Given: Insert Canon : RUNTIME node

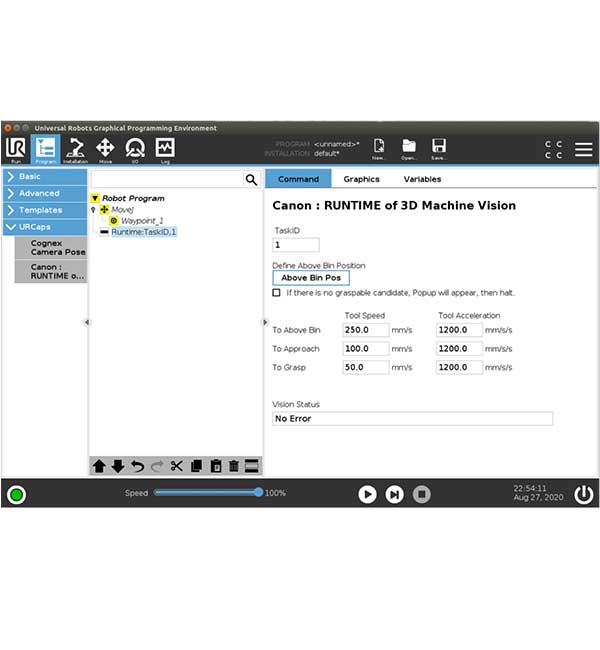Looking at the screenshot, I should (51, 272).
